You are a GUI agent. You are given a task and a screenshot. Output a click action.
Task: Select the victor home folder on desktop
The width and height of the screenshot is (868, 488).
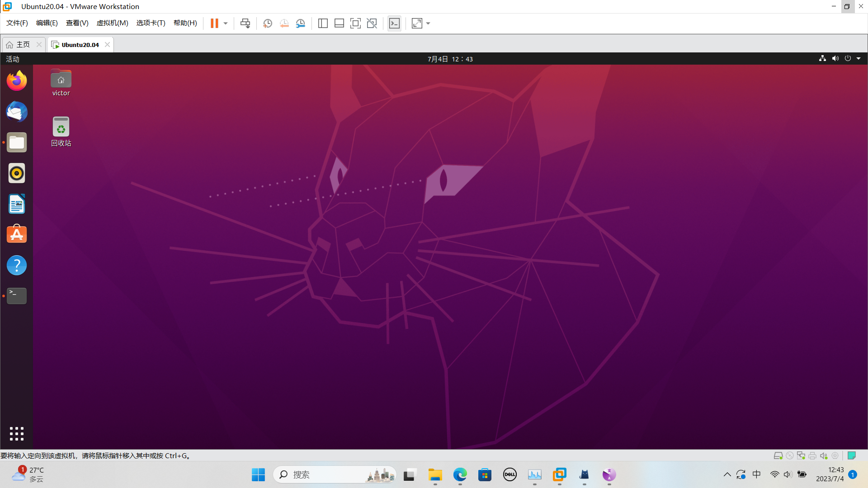point(61,83)
